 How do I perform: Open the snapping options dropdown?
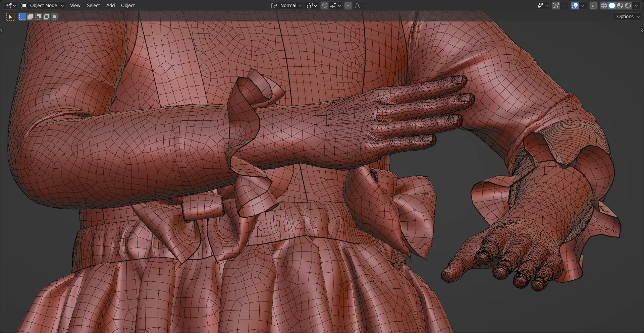pos(335,5)
